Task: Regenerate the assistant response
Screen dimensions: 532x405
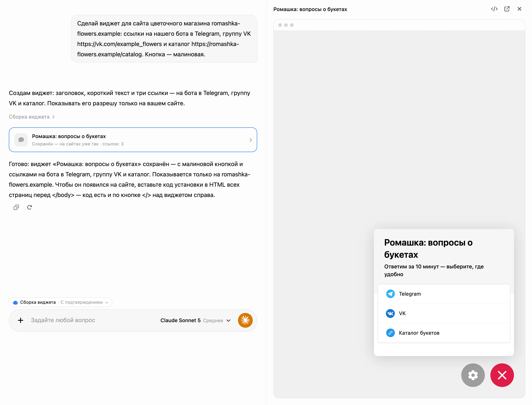Action: click(x=29, y=207)
